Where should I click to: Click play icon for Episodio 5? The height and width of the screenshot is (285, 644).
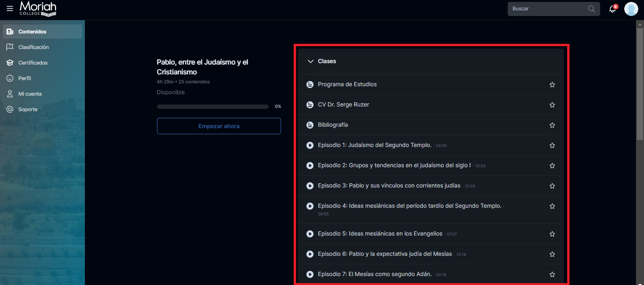coord(310,234)
